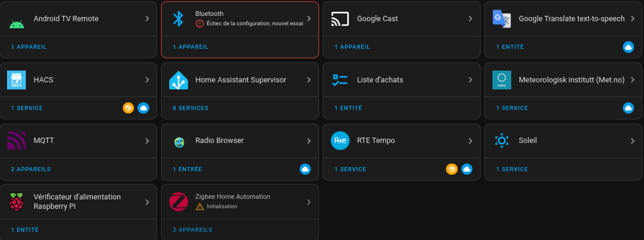Click the Raspberry Pi logo icon
The height and width of the screenshot is (240, 644).
(x=16, y=202)
